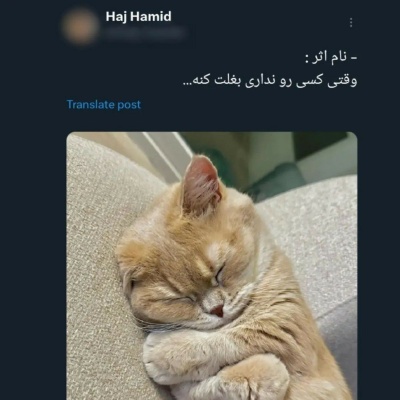Click Haj Hamid's blurred profile avatar

pyautogui.click(x=79, y=27)
